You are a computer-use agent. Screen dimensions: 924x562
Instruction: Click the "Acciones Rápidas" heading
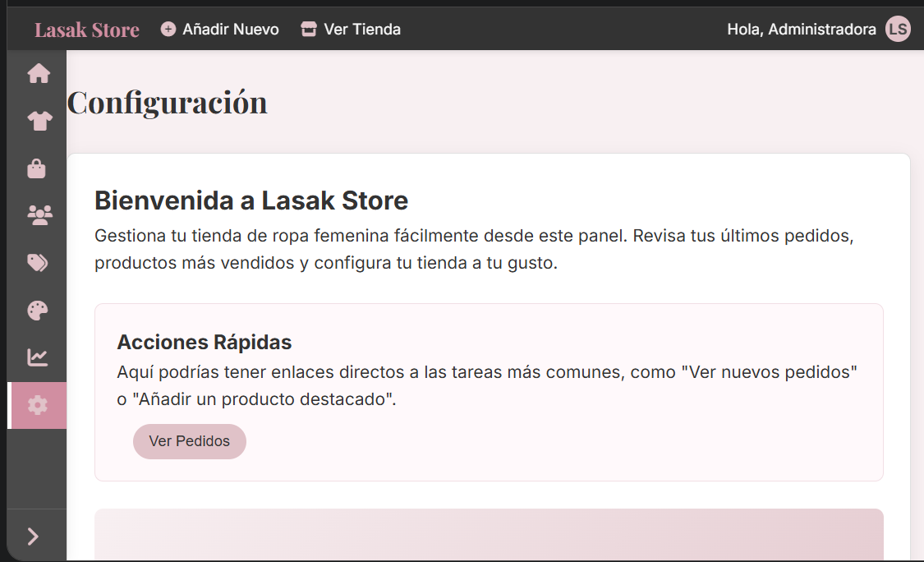[x=205, y=342]
